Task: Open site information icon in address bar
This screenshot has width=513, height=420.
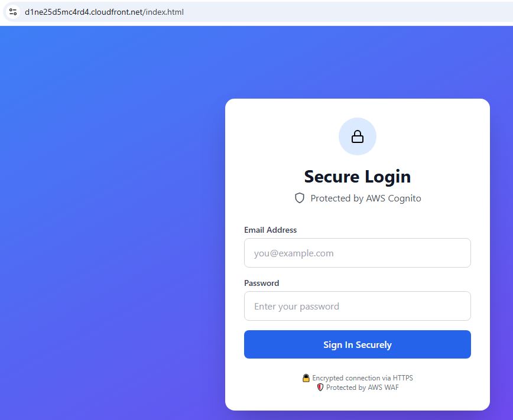Action: [x=12, y=12]
